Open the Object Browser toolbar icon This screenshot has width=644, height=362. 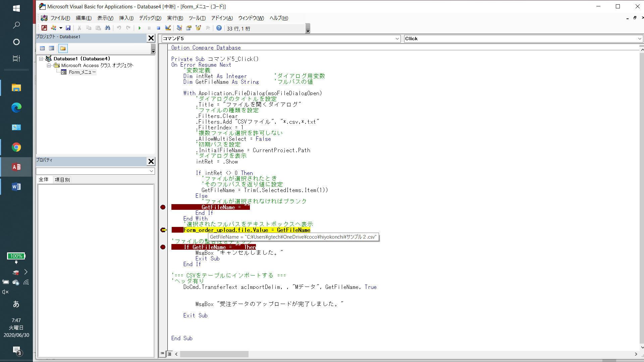click(x=198, y=28)
